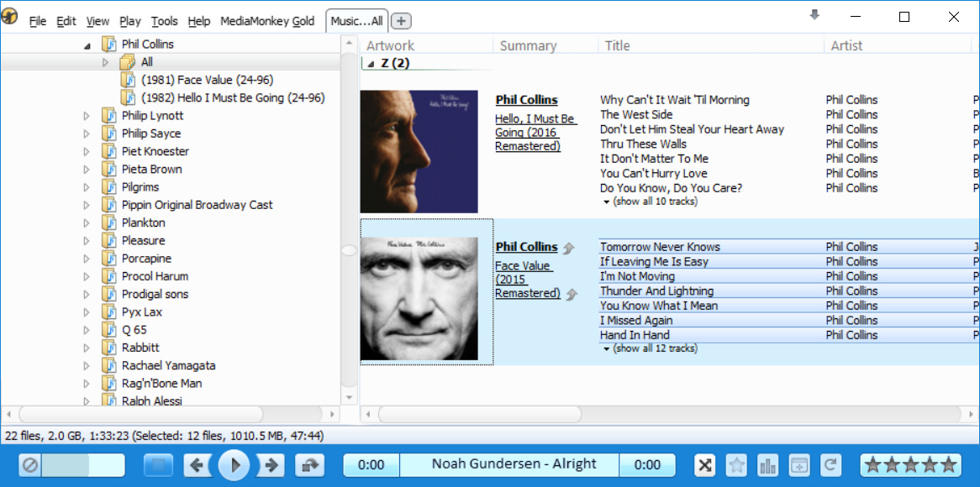This screenshot has height=487, width=980.
Task: Expand the Pieta Brown tree node
Action: coord(87,170)
